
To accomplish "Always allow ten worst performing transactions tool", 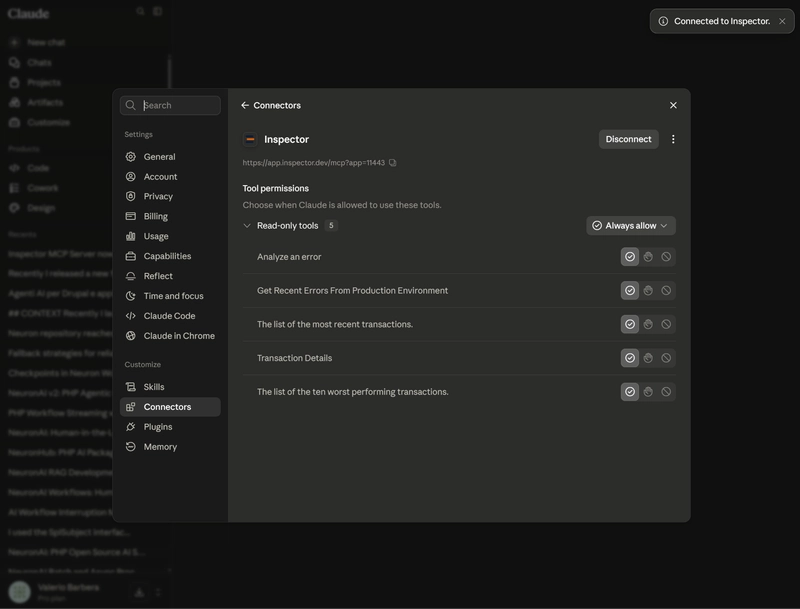I will pyautogui.click(x=630, y=392).
